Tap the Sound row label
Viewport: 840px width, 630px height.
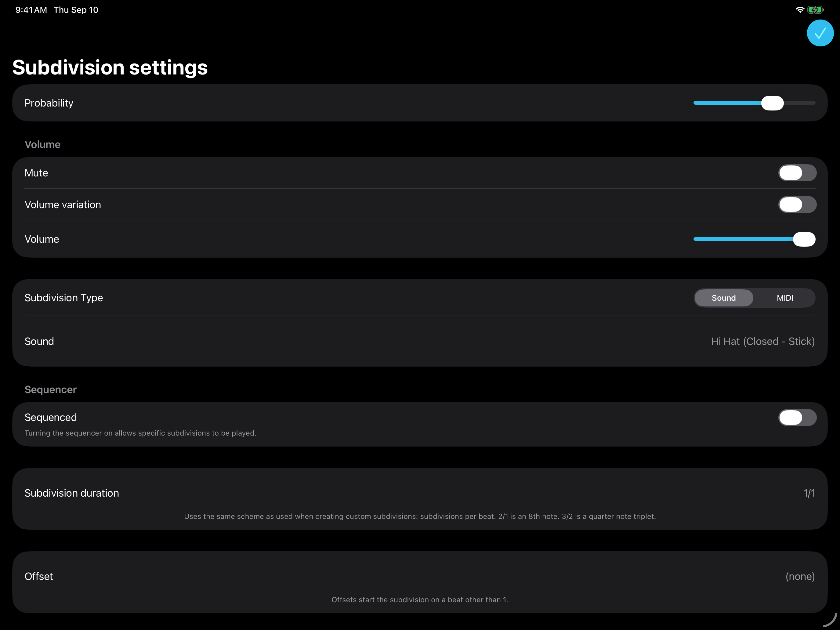point(39,341)
